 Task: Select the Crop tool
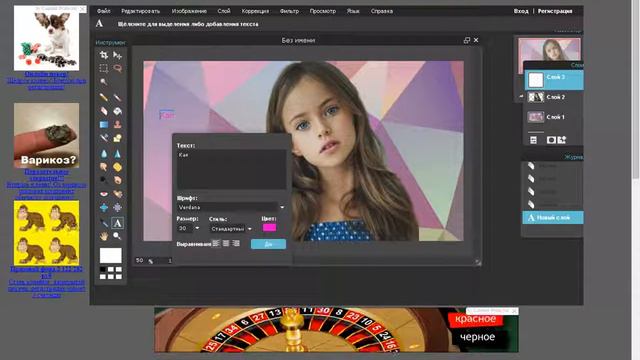tap(104, 55)
